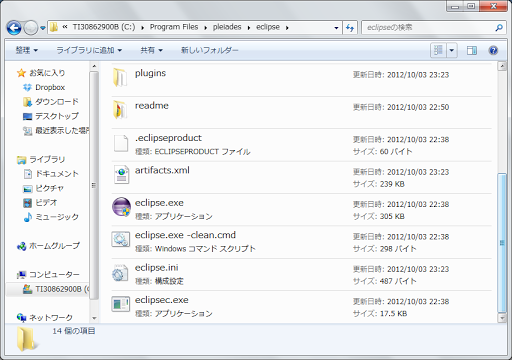Click the Forward navigation arrow button
This screenshot has height=360, width=512.
(31, 28)
